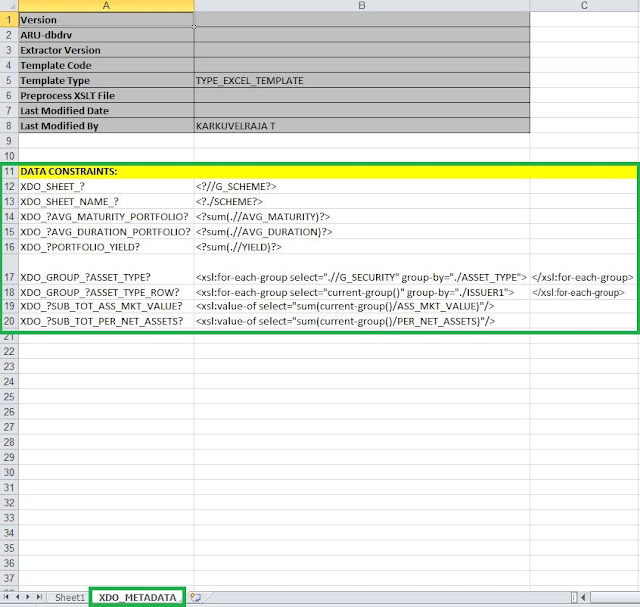
Task: Go to next sheet navigation arrow
Action: 28,597
